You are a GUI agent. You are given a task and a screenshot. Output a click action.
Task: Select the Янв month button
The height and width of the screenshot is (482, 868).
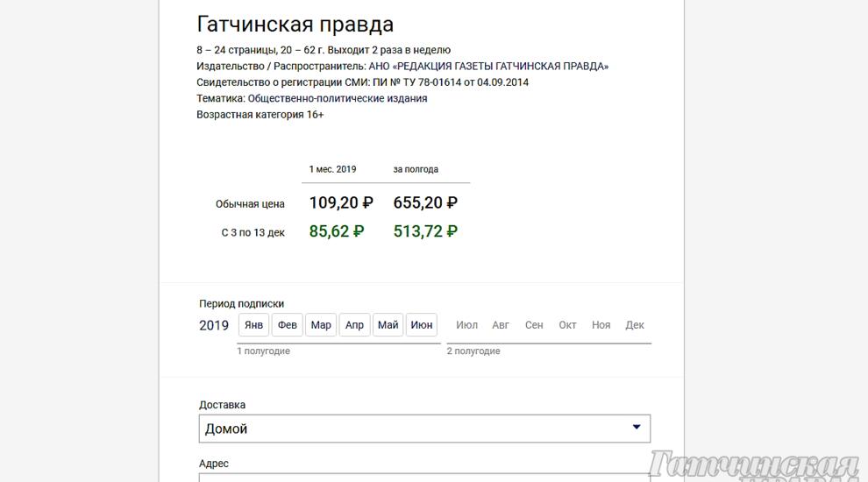253,325
